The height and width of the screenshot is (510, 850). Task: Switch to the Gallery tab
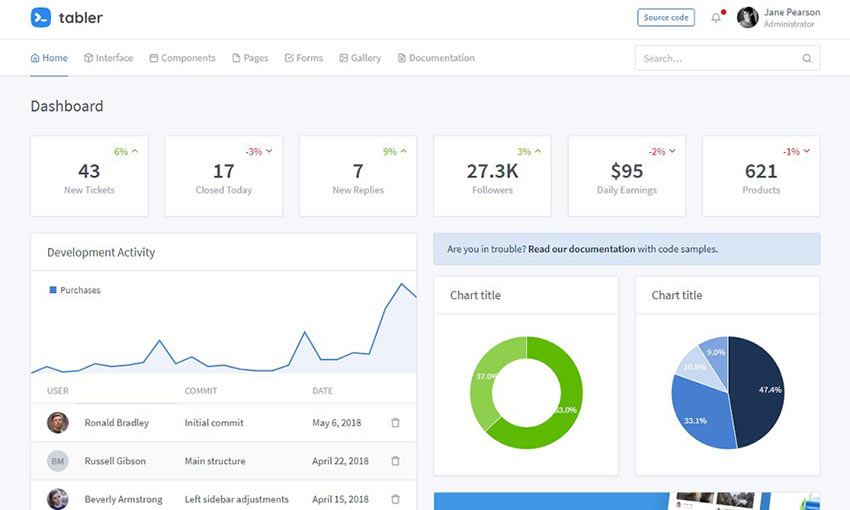360,58
